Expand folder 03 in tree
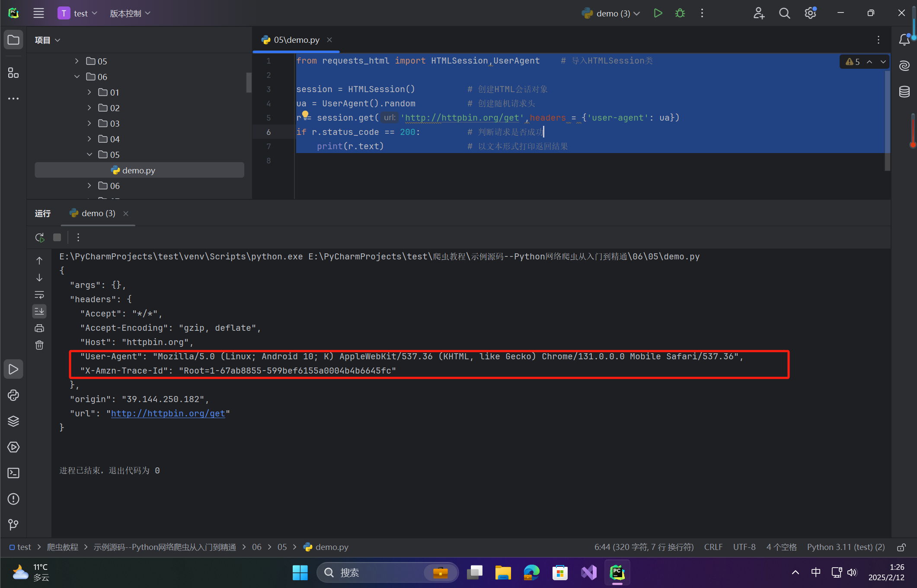 tap(89, 123)
